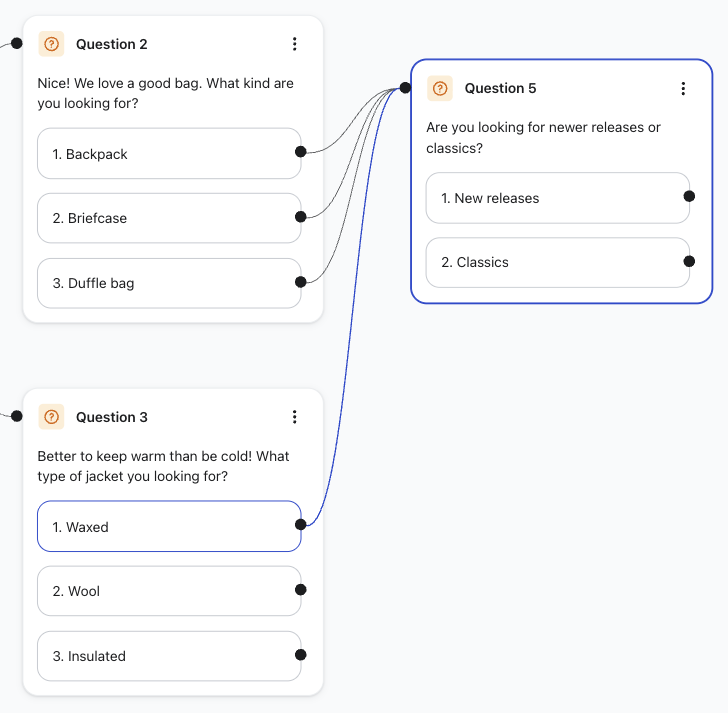Click the Question 3 question mark icon
This screenshot has width=728, height=713.
pyautogui.click(x=52, y=417)
